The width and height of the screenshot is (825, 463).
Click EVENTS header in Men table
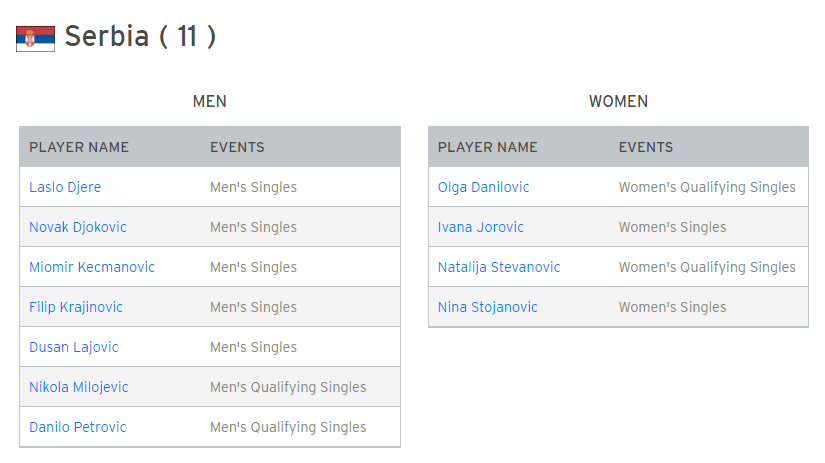pyautogui.click(x=237, y=147)
